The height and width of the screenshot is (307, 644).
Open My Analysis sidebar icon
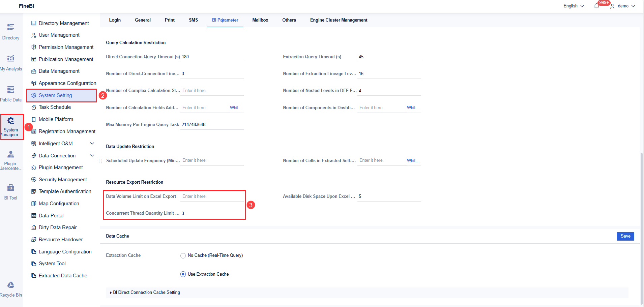[x=11, y=58]
